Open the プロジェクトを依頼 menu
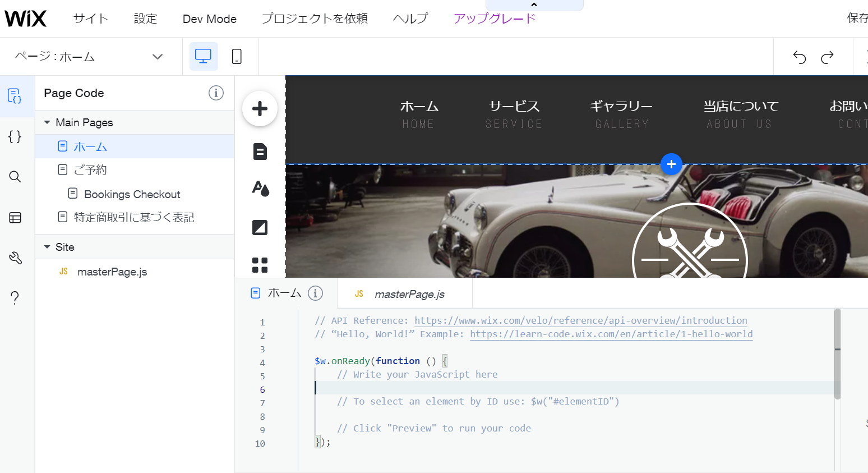 pos(315,19)
